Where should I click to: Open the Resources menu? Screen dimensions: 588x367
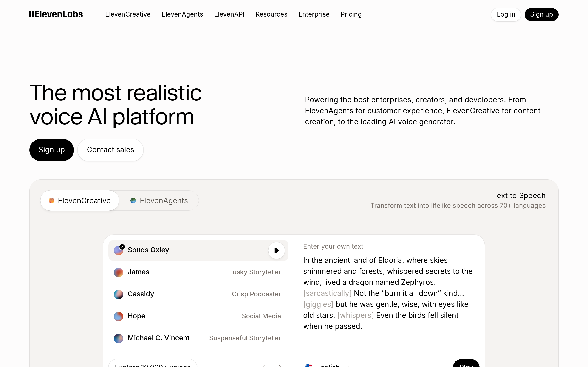[x=271, y=14]
